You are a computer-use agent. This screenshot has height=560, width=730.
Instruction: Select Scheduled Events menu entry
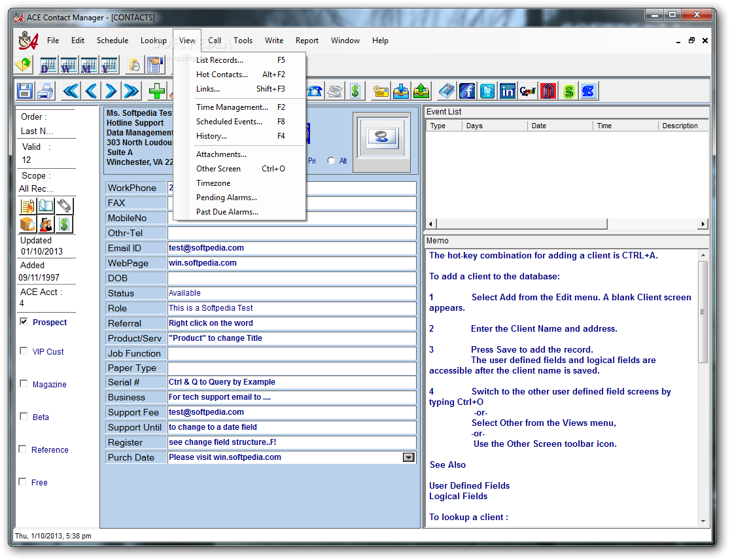(x=240, y=122)
